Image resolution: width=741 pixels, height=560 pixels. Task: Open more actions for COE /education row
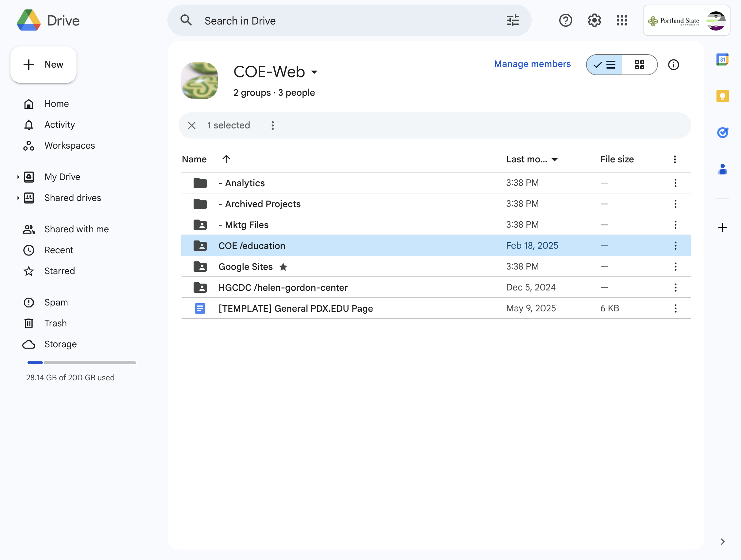675,246
